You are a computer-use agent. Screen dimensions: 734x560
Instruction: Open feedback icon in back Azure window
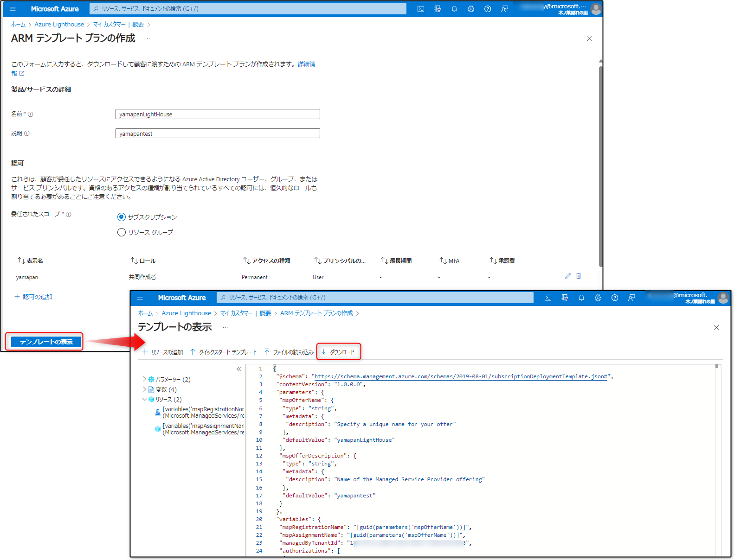[504, 9]
